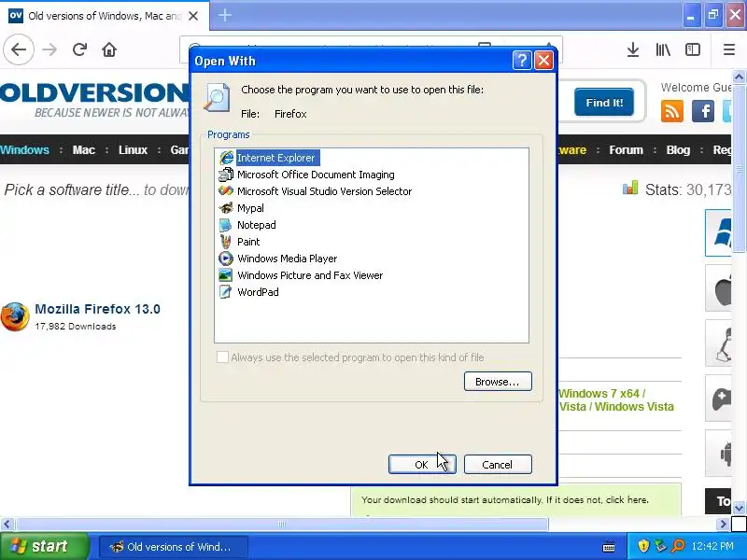Viewport: 747px width, 560px height.
Task: Click the magnifier tray icon
Action: point(678,546)
